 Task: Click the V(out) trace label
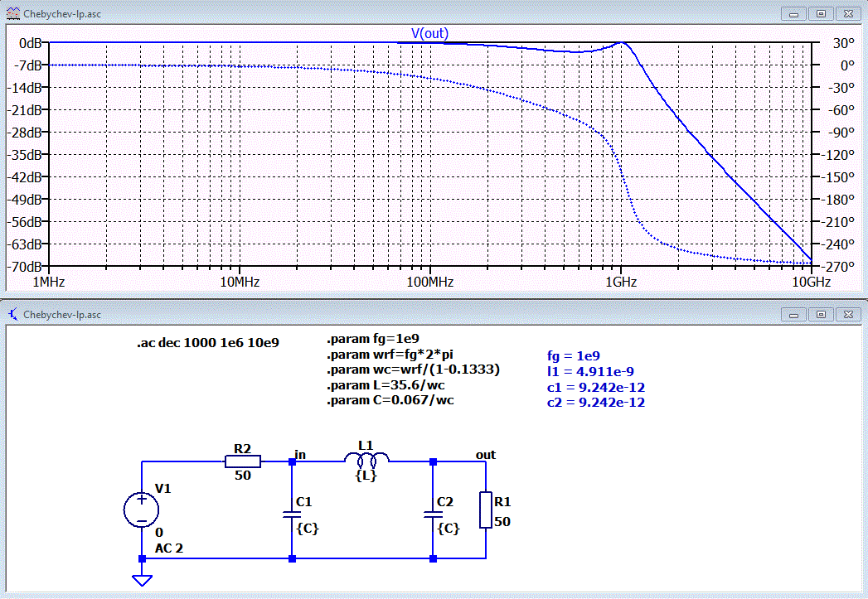429,33
